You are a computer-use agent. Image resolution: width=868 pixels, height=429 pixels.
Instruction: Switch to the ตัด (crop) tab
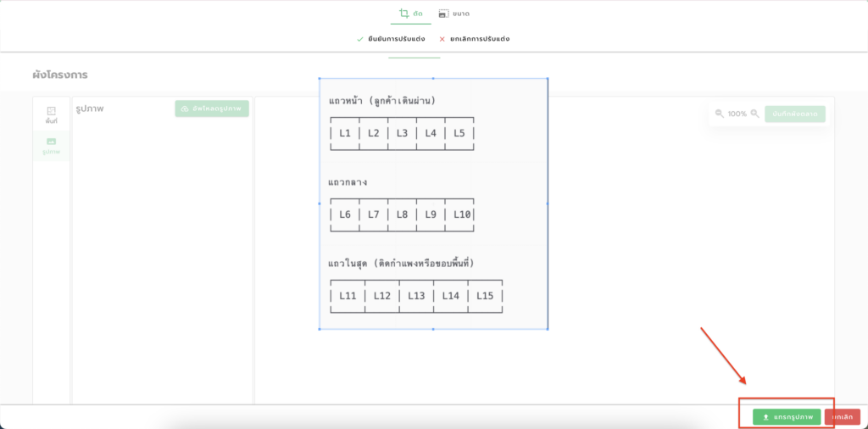coord(411,14)
